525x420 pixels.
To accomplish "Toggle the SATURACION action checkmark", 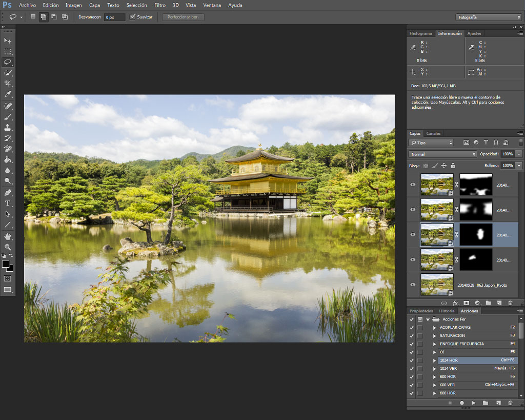I will click(412, 335).
